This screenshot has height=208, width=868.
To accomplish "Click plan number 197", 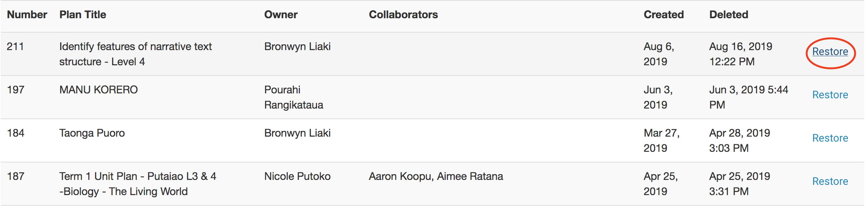I will click(x=16, y=90).
